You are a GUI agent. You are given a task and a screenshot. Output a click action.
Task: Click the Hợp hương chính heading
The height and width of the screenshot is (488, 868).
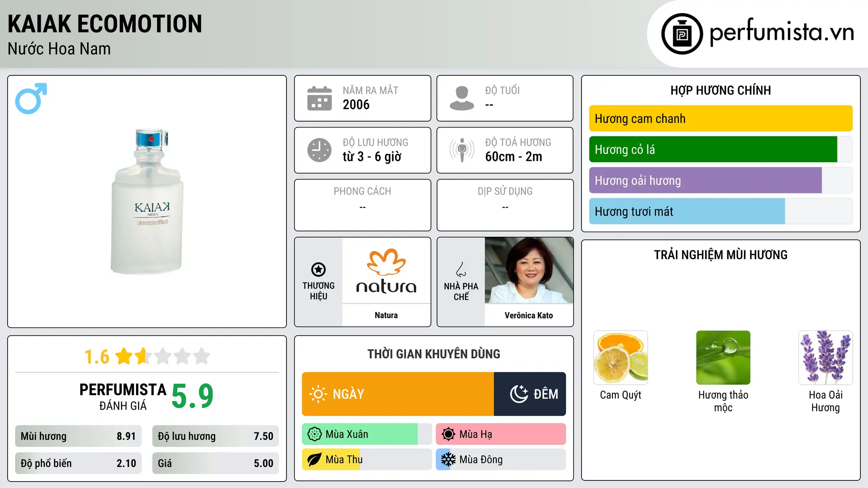point(721,90)
